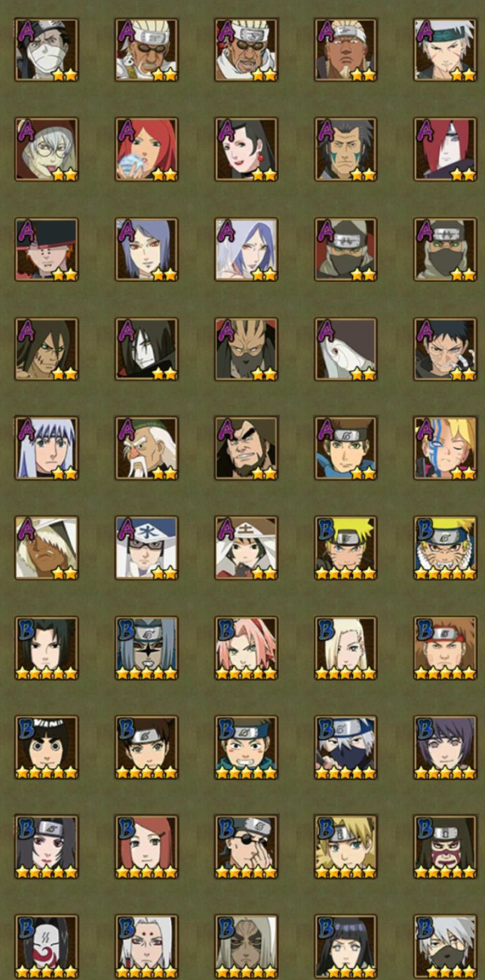Choose white-haired Kimimaro with red forehead dots

click(146, 947)
